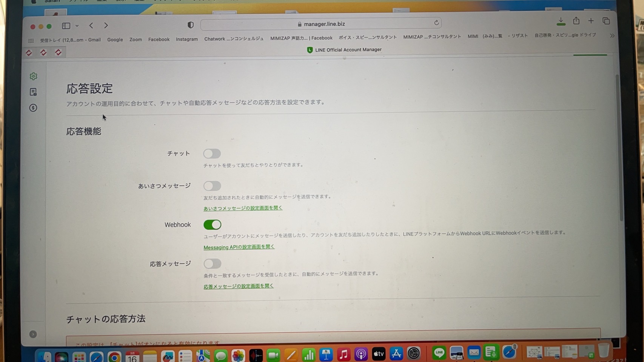Screen dimensions: 644x362
Task: Open LINE app from the Dock
Action: 439,353
